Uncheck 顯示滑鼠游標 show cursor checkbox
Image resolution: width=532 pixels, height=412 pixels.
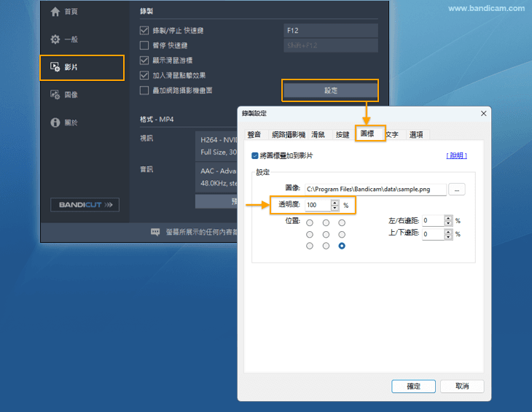click(x=144, y=60)
